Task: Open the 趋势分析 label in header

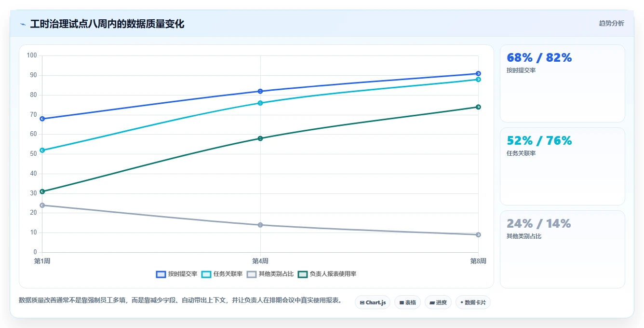Action: coord(611,23)
